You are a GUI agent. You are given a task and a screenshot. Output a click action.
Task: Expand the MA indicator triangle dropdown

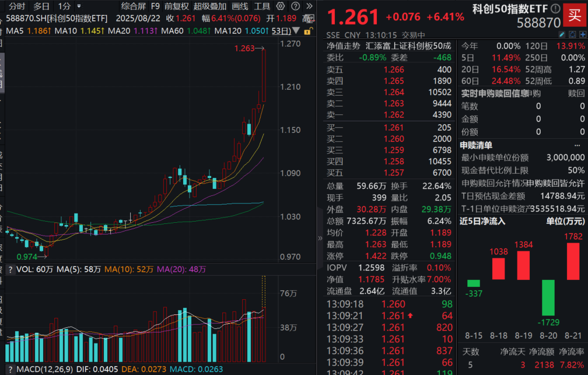[296, 30]
